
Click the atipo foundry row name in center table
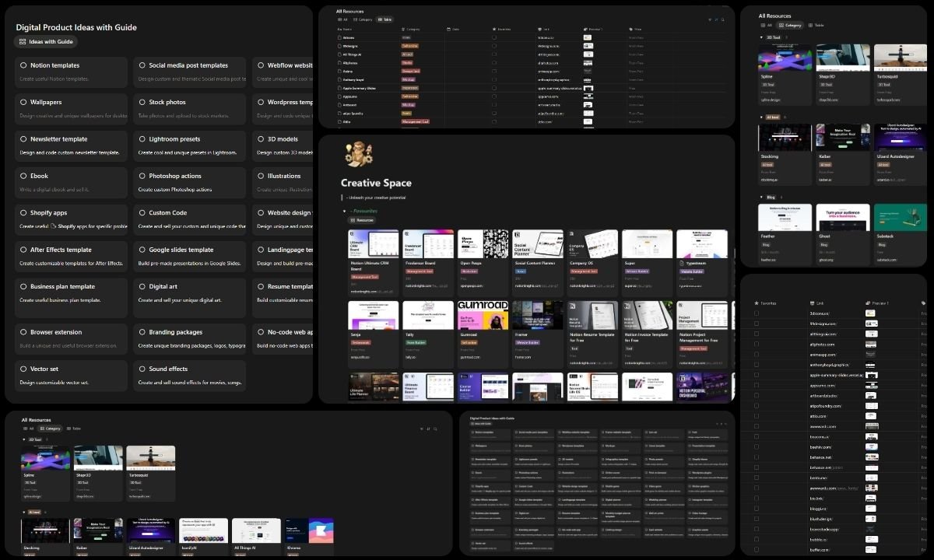pos(353,113)
